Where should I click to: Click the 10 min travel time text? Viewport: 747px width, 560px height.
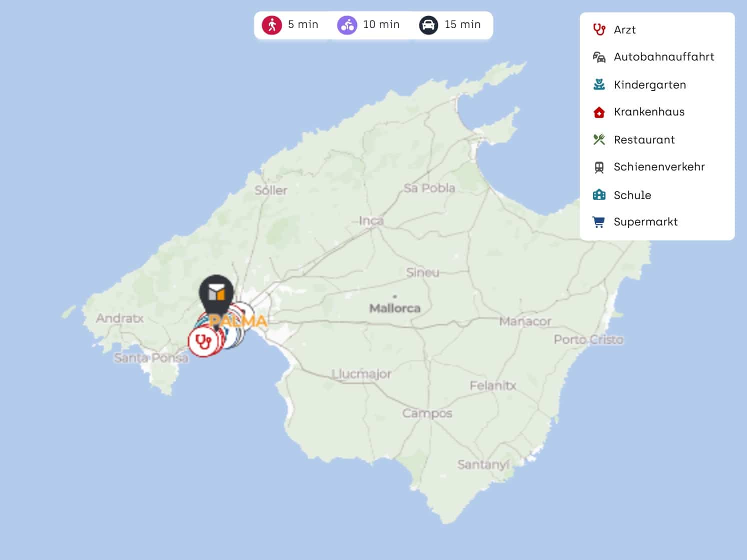pos(381,24)
